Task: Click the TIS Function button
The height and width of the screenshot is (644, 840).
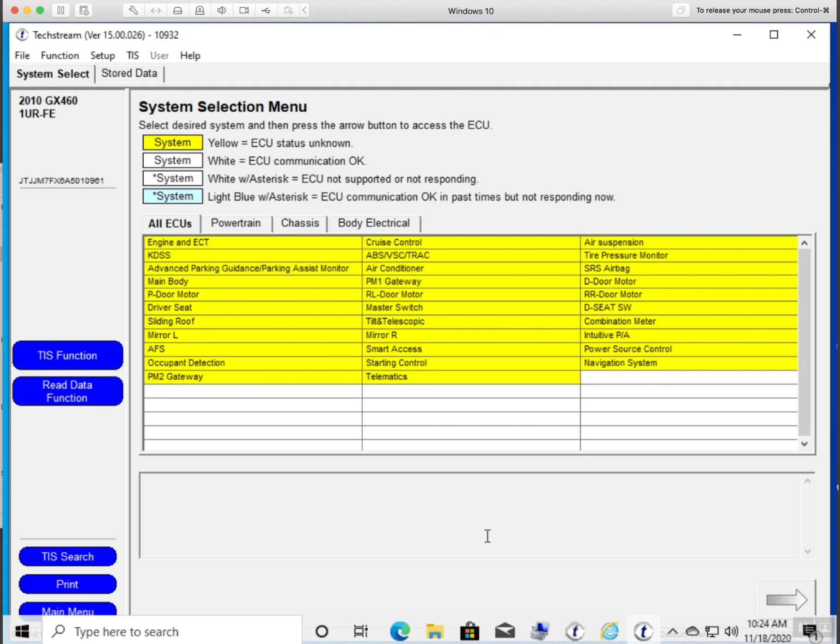Action: tap(67, 355)
